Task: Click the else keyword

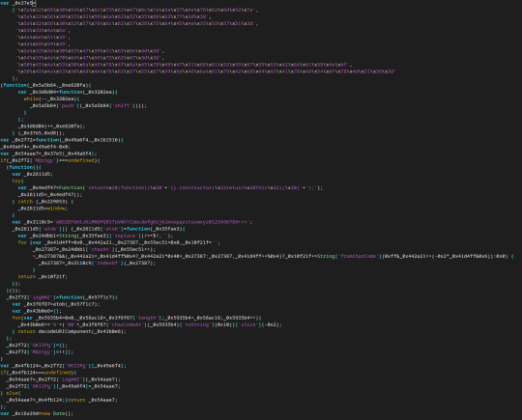Action: [12, 393]
